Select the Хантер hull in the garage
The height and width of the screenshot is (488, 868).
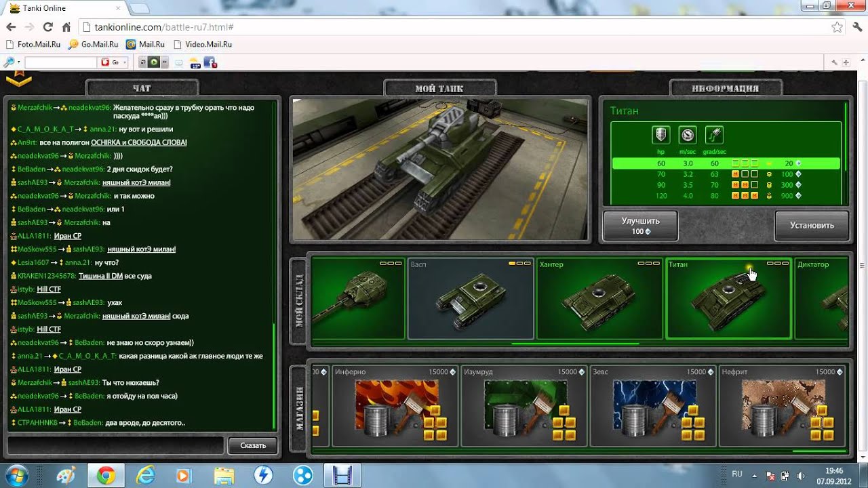coord(599,298)
